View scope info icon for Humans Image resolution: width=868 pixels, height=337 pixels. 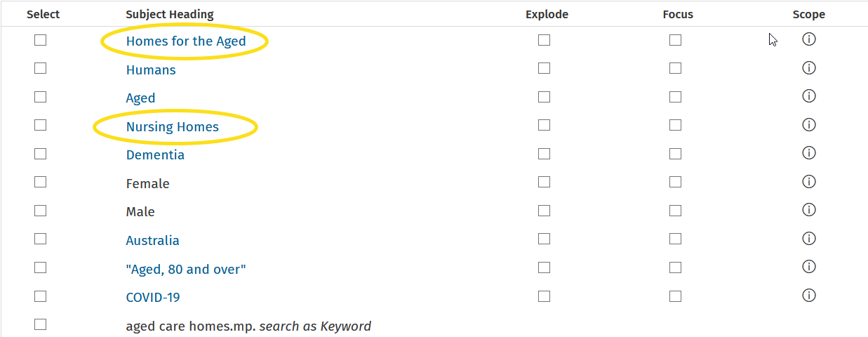click(808, 68)
